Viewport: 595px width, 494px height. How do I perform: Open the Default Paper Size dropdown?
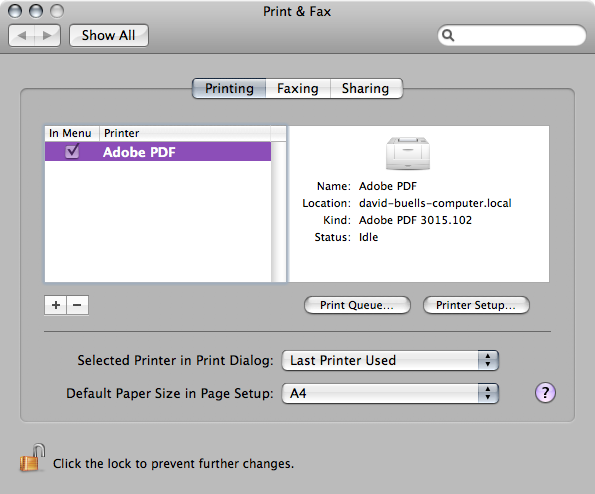pos(390,393)
